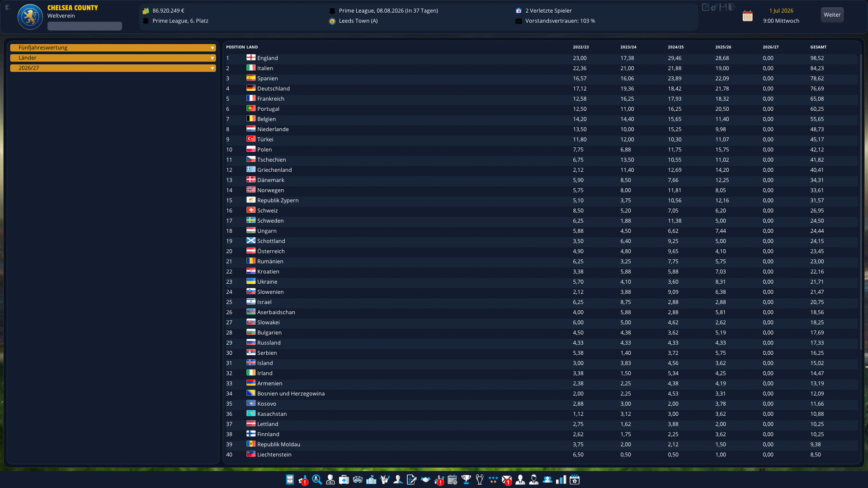868x488 pixels.
Task: Click the table's vertical scrollbar
Action: (860, 201)
